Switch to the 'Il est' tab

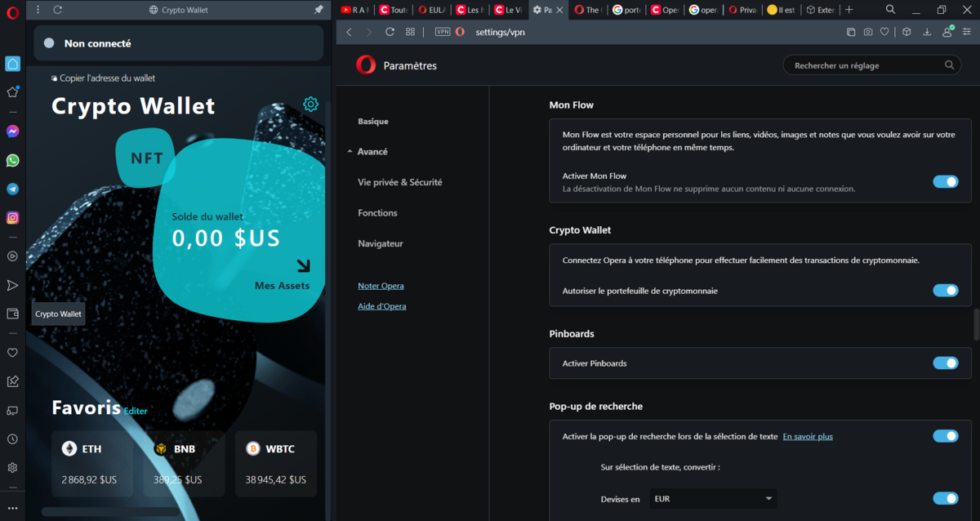pyautogui.click(x=781, y=10)
